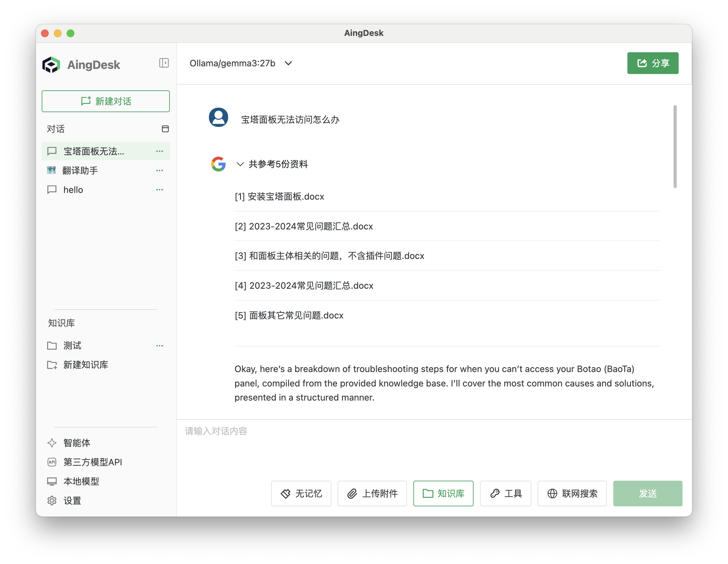Collapse the 共参考5份资料 references list
Viewport: 728px width, 564px height.
[x=240, y=164]
